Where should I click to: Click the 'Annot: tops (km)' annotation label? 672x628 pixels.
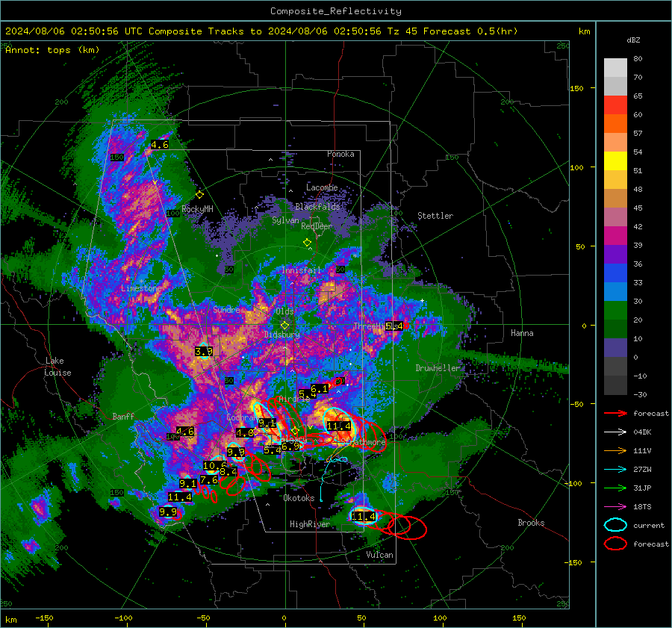point(52,50)
